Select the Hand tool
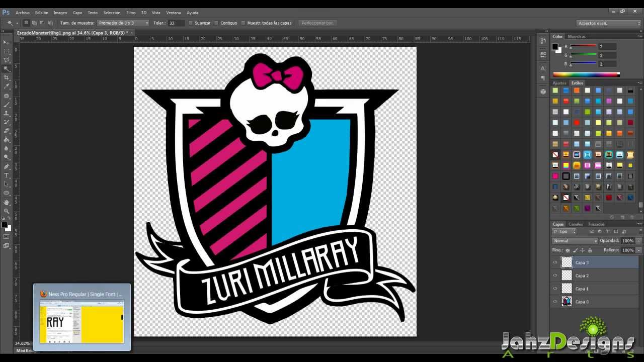This screenshot has width=644, height=362. tap(7, 202)
